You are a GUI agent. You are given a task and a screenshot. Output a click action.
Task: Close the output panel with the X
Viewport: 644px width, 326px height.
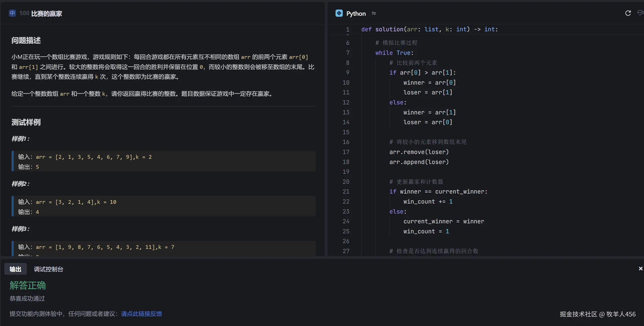tap(640, 268)
